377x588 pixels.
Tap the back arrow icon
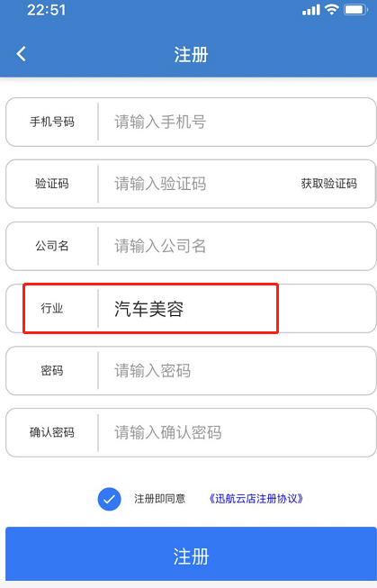(x=22, y=54)
